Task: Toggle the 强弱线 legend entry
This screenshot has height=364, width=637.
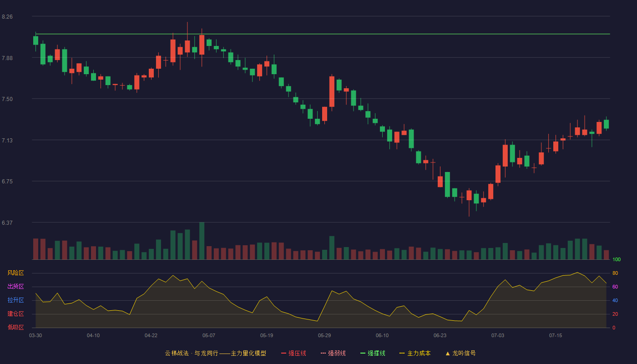Action: 333,353
